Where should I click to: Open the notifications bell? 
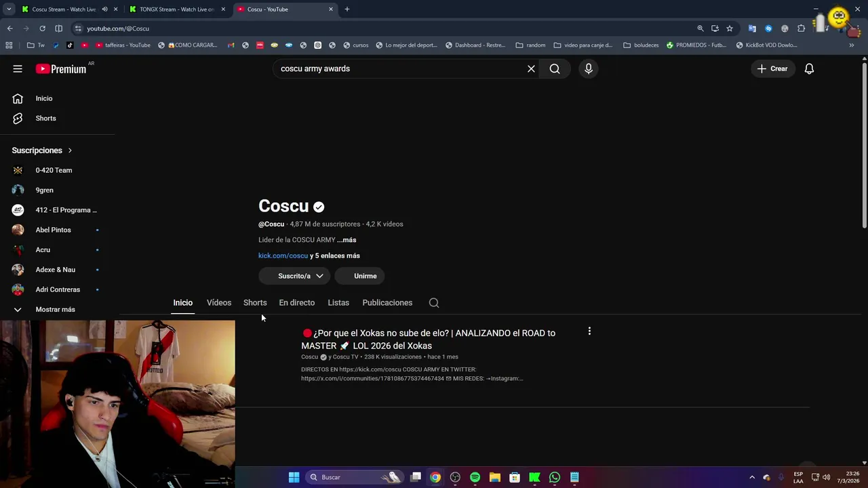[809, 68]
